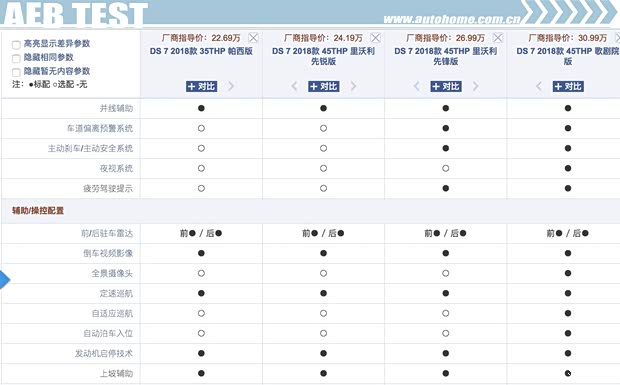Screen dimensions: 620x385
Task: Open DS 7 45THP 里沃利先锐版 link
Action: coord(323,56)
